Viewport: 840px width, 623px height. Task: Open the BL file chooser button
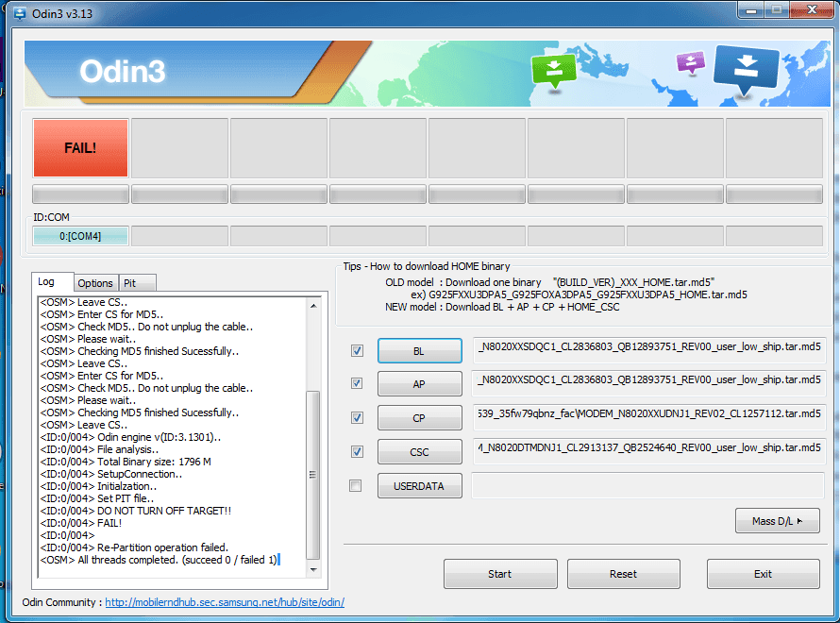pyautogui.click(x=419, y=351)
